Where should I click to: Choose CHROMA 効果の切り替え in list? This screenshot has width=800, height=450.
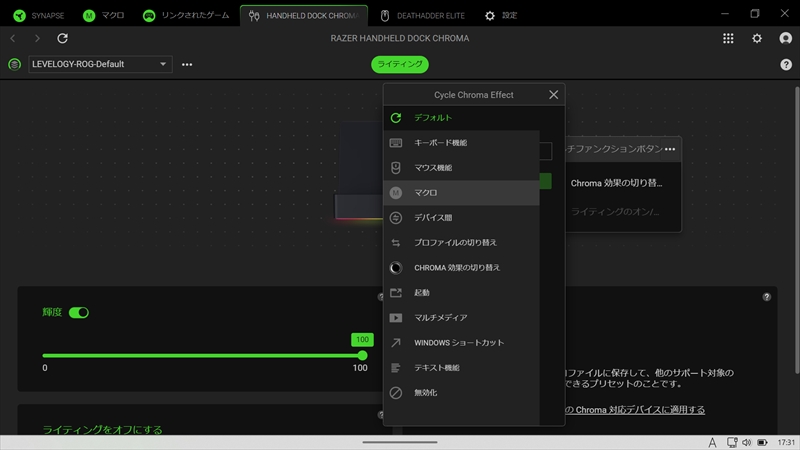tap(457, 268)
